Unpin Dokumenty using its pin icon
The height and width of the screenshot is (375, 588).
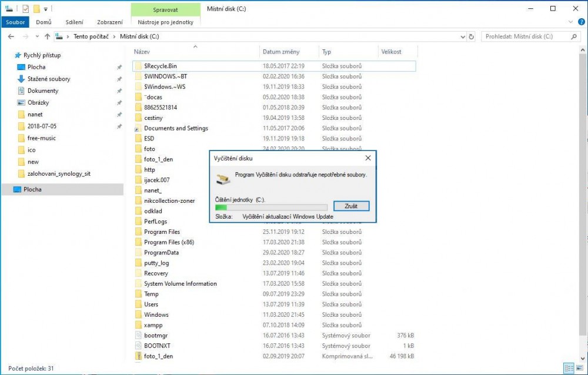(x=119, y=91)
